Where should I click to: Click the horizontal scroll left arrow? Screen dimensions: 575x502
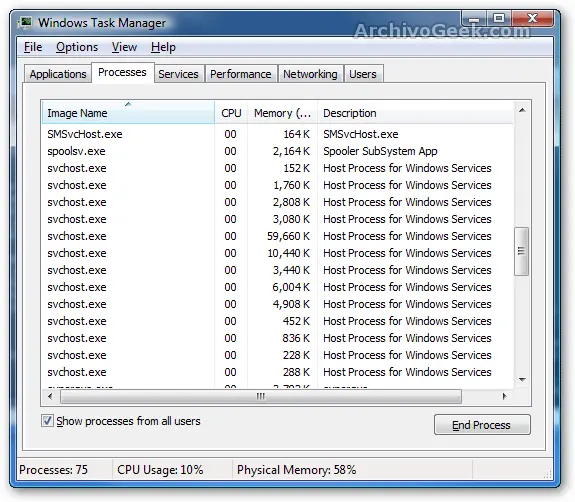(x=50, y=396)
